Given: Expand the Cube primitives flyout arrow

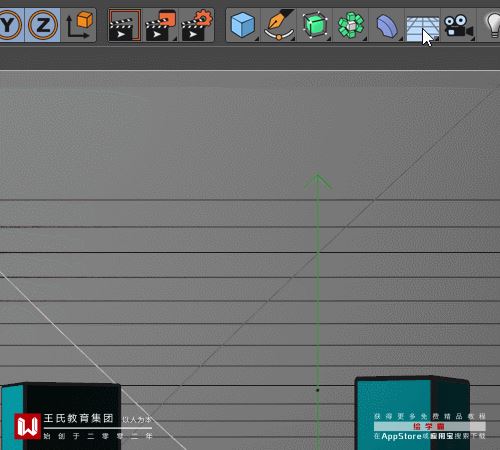Looking at the screenshot, I should click(257, 39).
